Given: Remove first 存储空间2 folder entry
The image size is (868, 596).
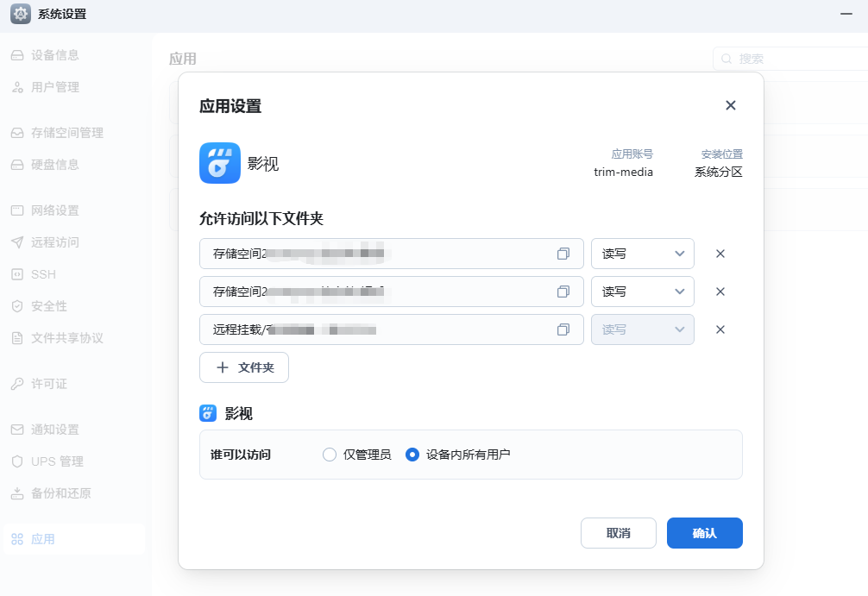Looking at the screenshot, I should tap(720, 254).
